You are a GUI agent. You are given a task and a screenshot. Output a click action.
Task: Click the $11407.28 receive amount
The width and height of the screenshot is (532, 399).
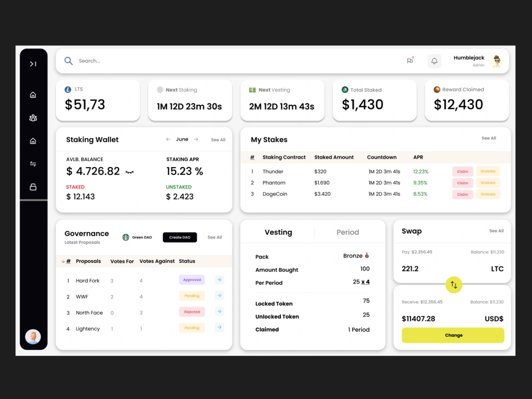point(418,319)
